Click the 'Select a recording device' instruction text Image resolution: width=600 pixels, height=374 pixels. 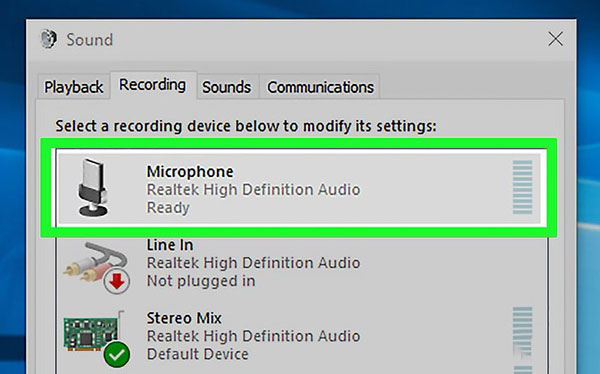point(246,126)
